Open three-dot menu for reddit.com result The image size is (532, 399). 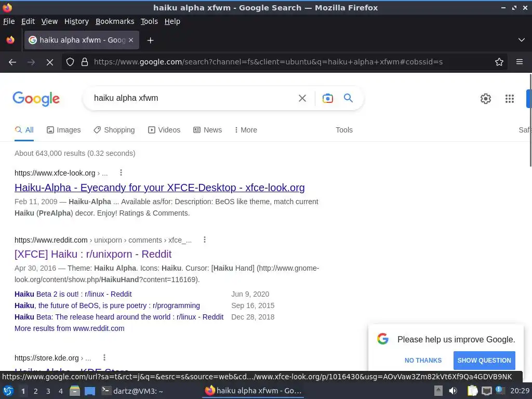click(x=205, y=240)
